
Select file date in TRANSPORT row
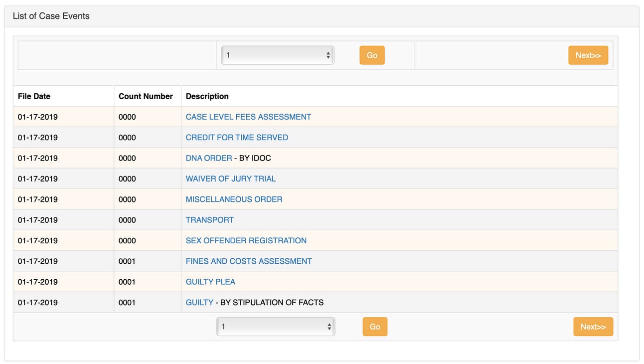tap(38, 220)
